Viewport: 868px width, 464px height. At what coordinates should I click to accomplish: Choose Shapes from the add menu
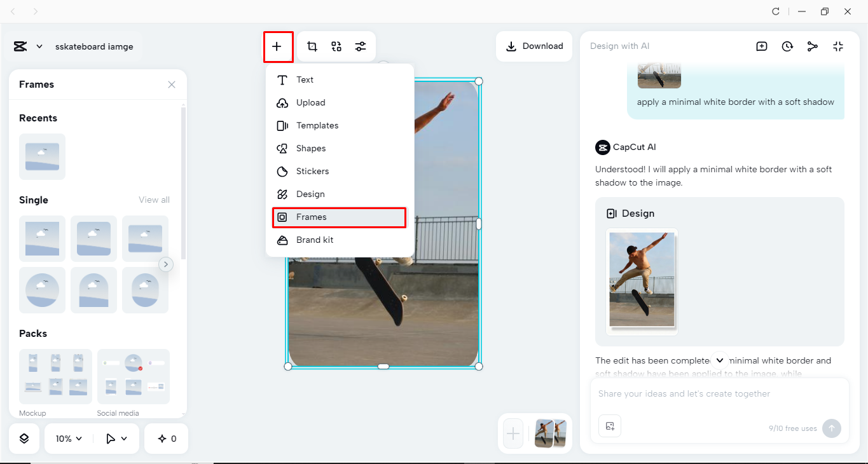point(340,148)
